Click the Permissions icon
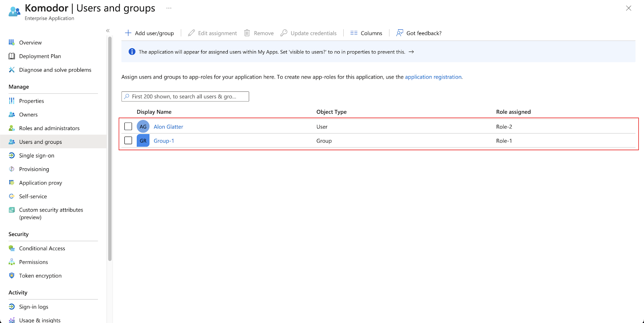 tap(12, 262)
